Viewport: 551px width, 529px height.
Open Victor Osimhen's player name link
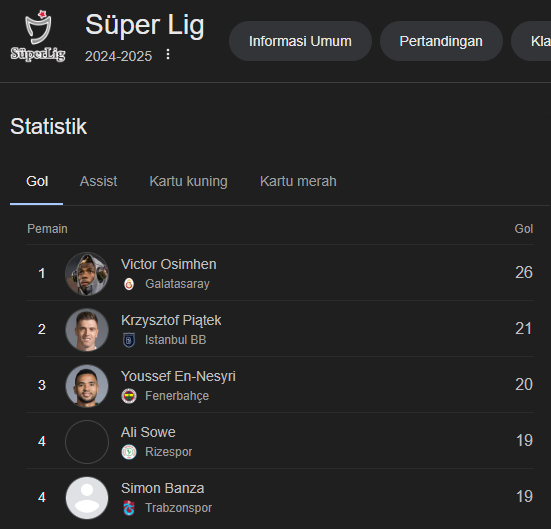(169, 264)
